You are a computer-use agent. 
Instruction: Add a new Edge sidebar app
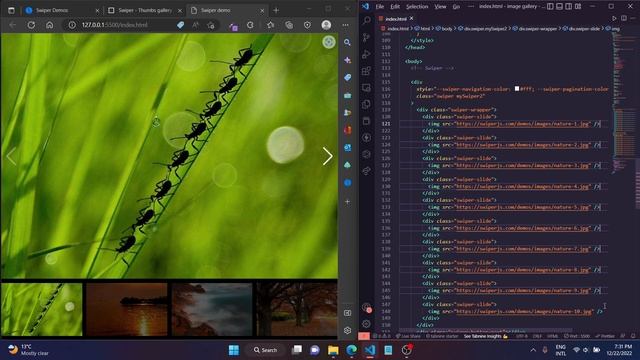347,202
